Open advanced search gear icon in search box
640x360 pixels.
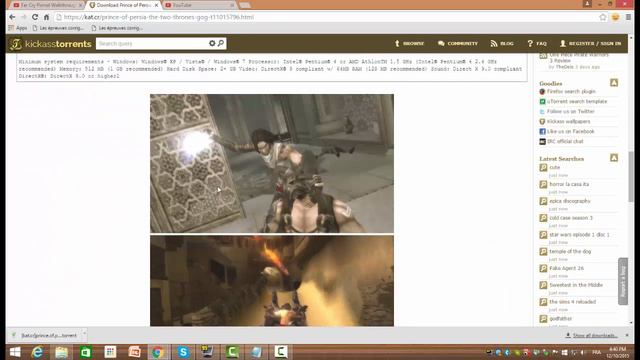[x=212, y=43]
